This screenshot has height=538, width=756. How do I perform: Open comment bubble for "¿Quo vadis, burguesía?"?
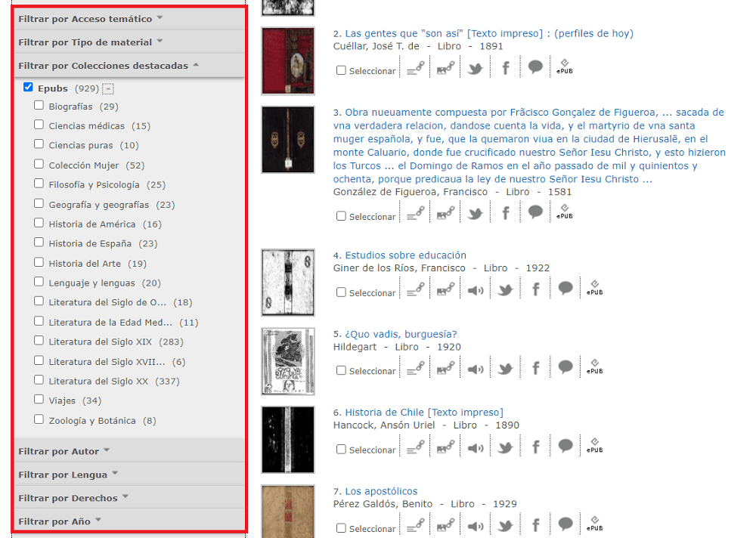coord(565,367)
